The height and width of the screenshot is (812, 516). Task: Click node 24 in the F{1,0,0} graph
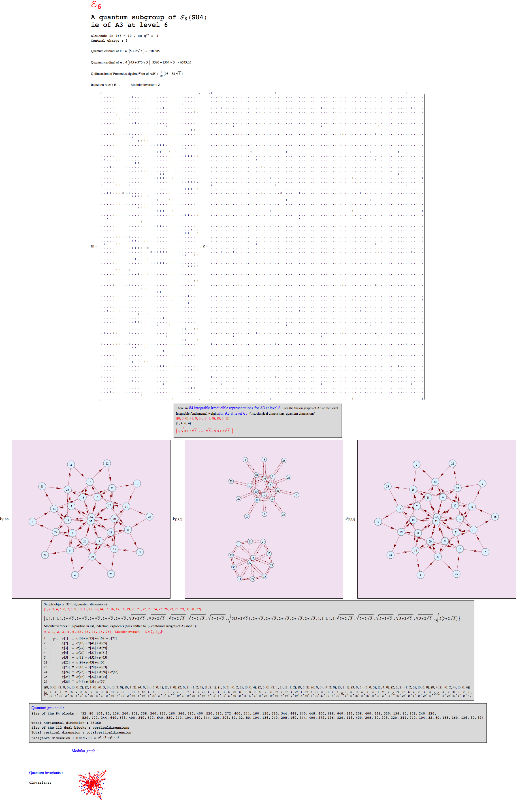click(x=45, y=555)
